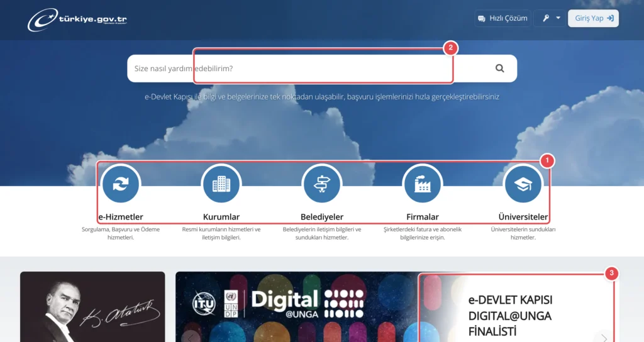Open the Belediyeler signpost icon
The width and height of the screenshot is (644, 342).
322,184
